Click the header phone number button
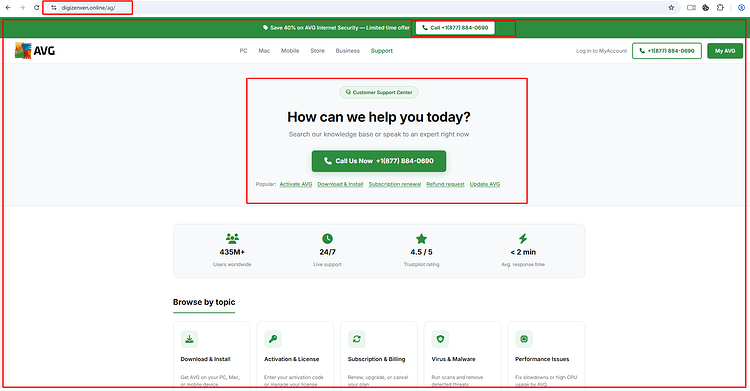The image size is (750, 391). pos(667,51)
